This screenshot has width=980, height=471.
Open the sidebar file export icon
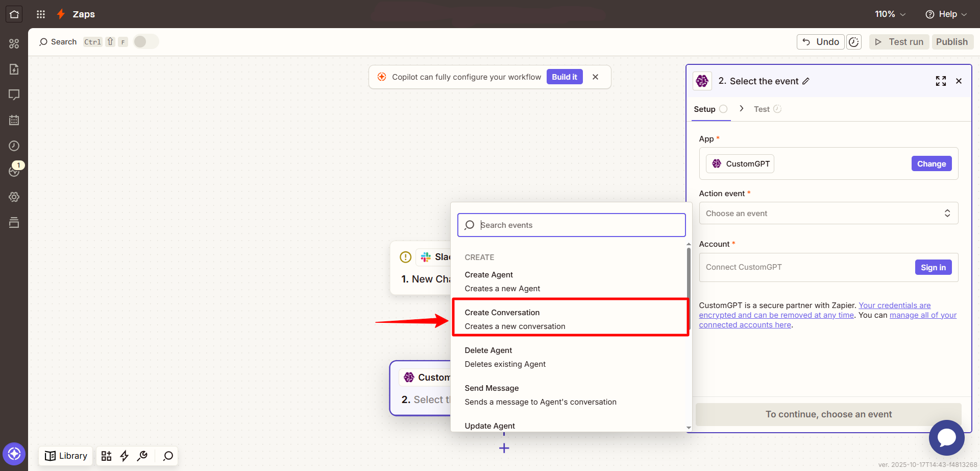pyautogui.click(x=14, y=69)
